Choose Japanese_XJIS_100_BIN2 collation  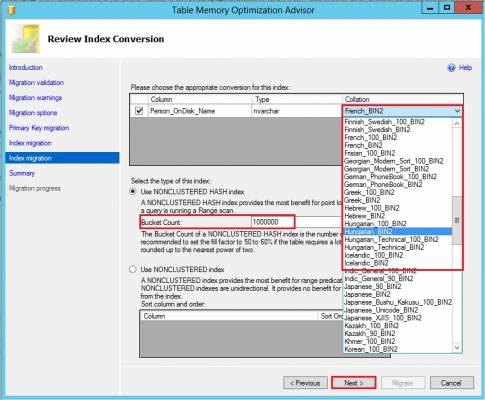[x=383, y=318]
